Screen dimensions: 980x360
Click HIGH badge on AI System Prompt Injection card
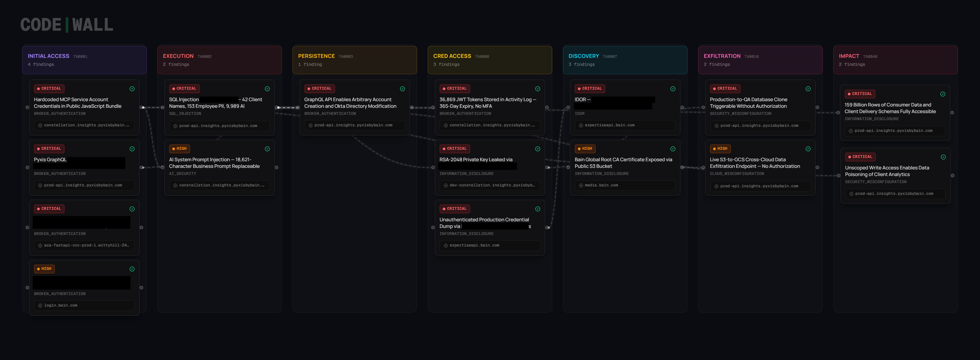pos(179,149)
